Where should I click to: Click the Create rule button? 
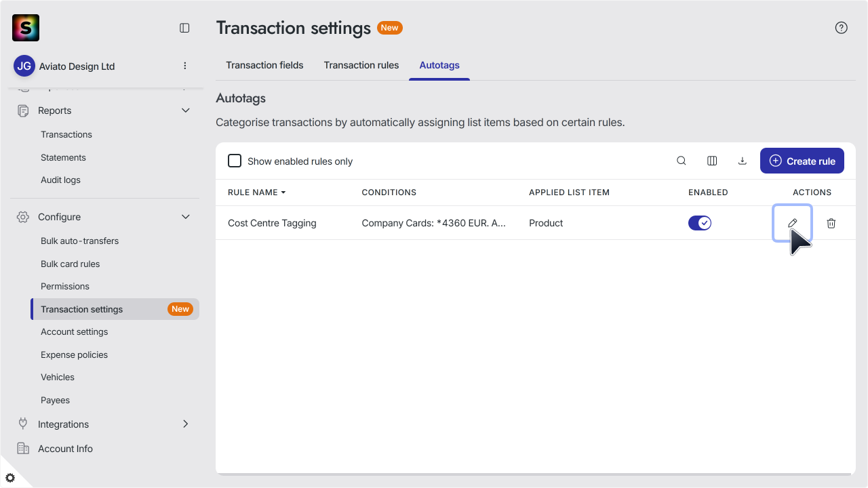pyautogui.click(x=802, y=161)
